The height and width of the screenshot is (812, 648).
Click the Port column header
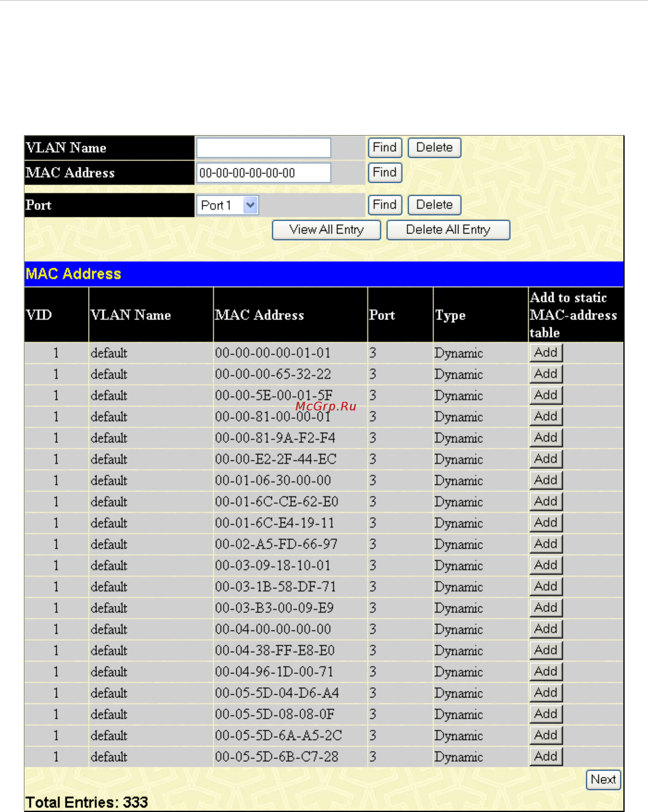400,315
